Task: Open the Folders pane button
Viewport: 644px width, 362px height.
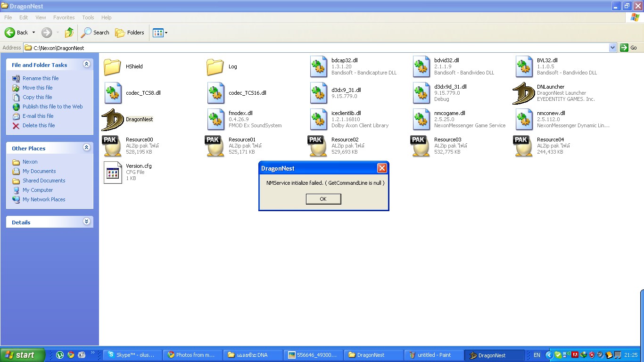Action: (x=130, y=33)
